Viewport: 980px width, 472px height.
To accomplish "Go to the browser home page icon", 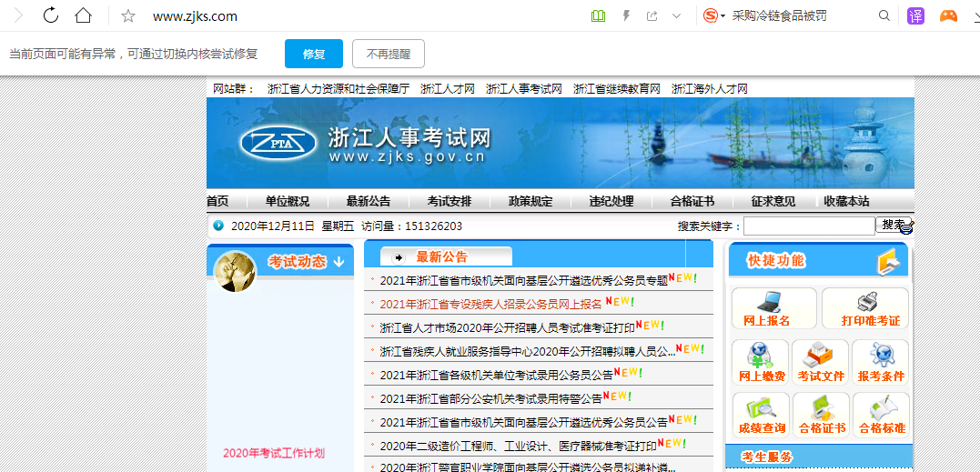I will click(83, 15).
